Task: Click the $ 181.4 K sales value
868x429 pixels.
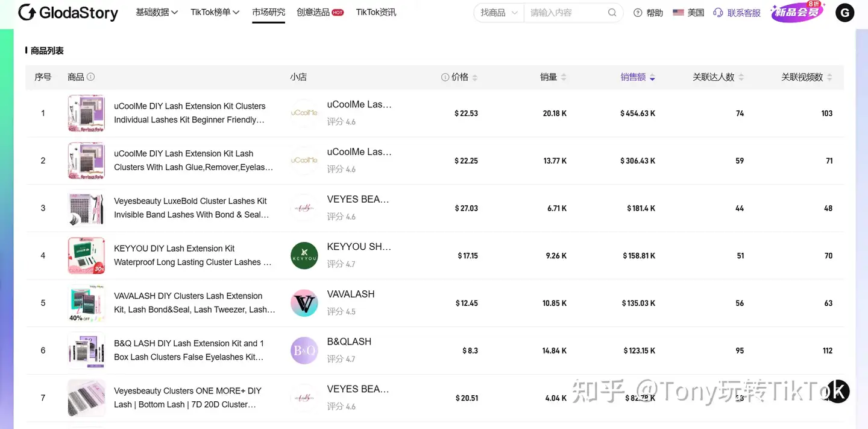Action: [x=641, y=209]
